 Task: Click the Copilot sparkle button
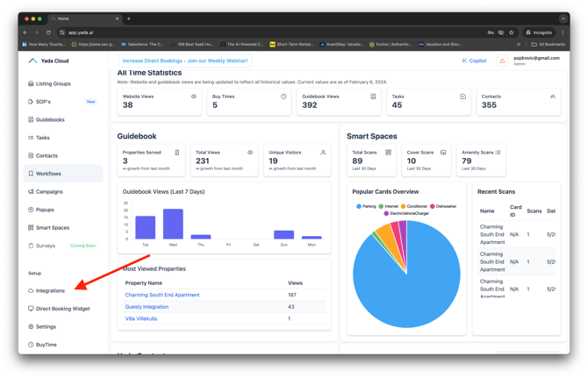[x=474, y=61]
